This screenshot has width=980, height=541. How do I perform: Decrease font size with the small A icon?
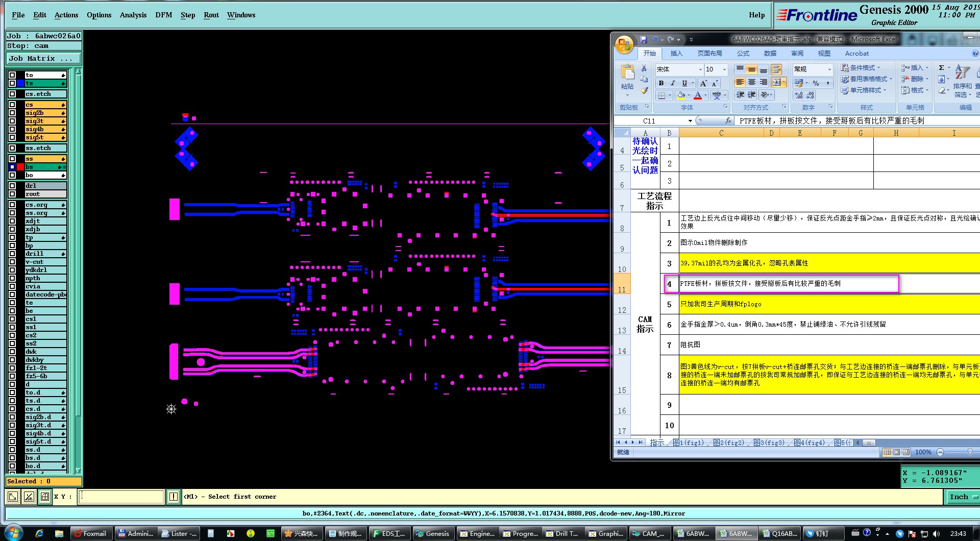(715, 83)
